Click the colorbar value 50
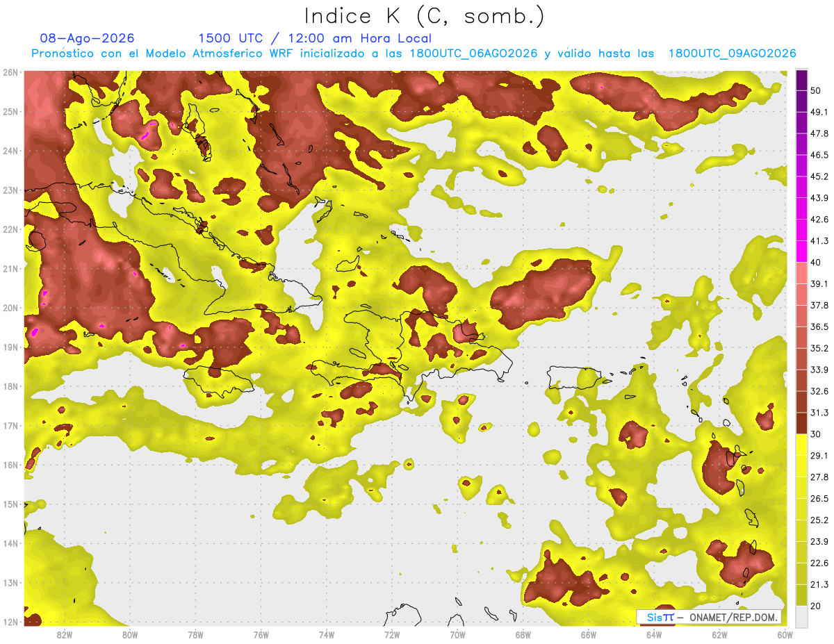The height and width of the screenshot is (644, 834). 815,90
